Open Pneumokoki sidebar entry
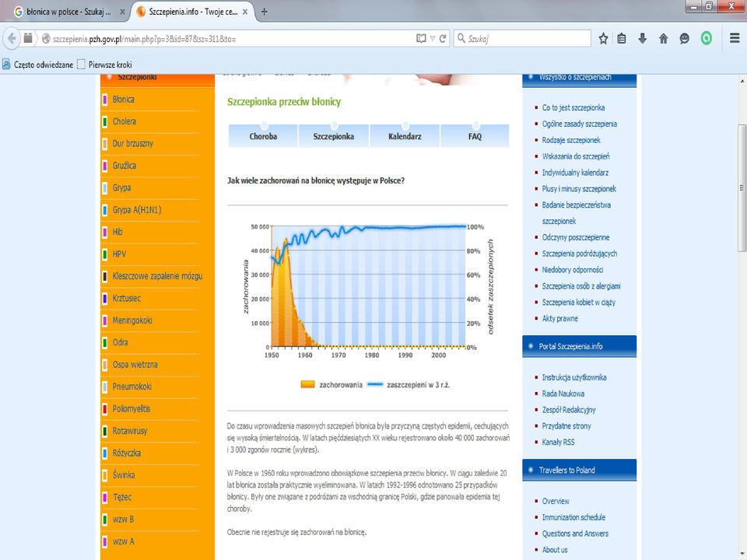Viewport: 747px width, 560px height. click(x=132, y=387)
